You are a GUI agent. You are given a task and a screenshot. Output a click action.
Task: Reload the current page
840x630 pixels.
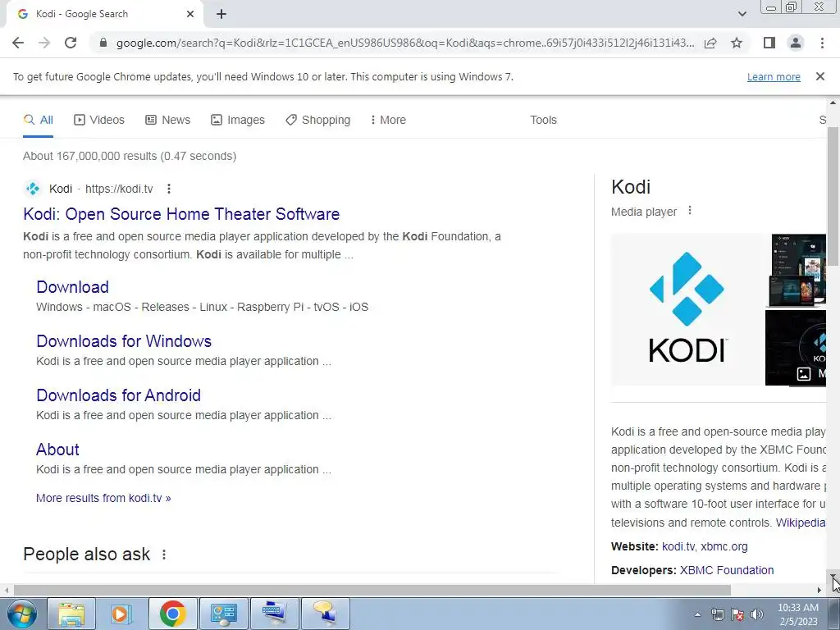tap(71, 43)
